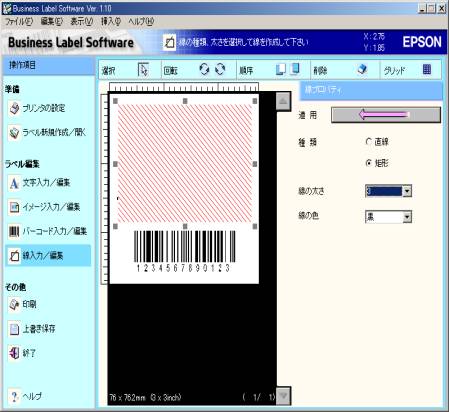Viewport: 449px width, 412px height.
Task: Click the bottom-right handle of the hatched rectangle
Action: click(255, 226)
